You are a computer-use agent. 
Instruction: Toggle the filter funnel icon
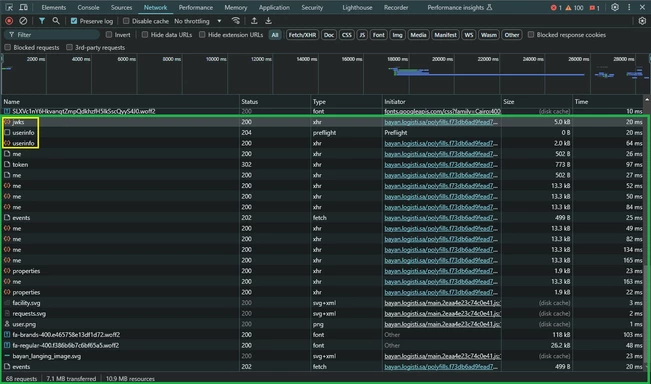(x=42, y=21)
